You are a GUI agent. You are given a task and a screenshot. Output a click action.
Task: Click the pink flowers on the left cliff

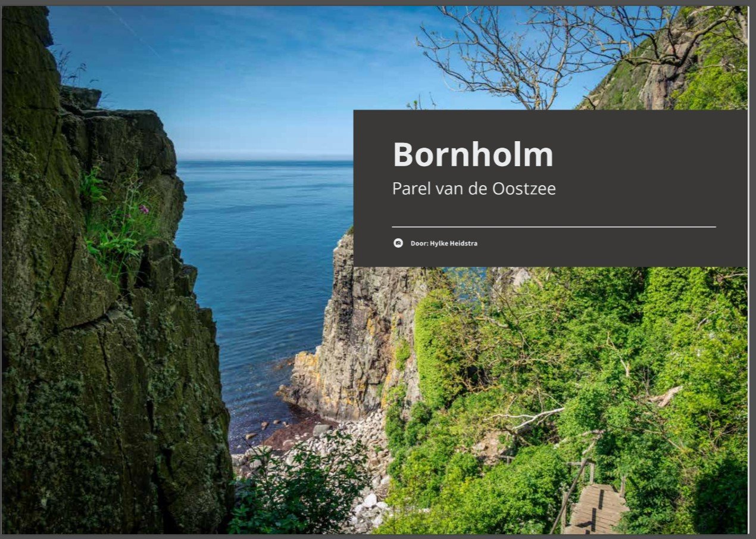pyautogui.click(x=143, y=209)
